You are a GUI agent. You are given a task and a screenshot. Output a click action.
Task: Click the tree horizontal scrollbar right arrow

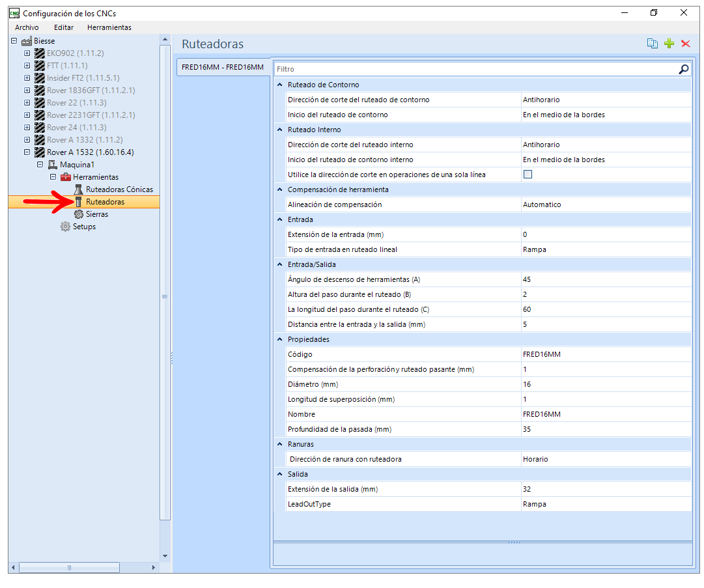pyautogui.click(x=154, y=568)
